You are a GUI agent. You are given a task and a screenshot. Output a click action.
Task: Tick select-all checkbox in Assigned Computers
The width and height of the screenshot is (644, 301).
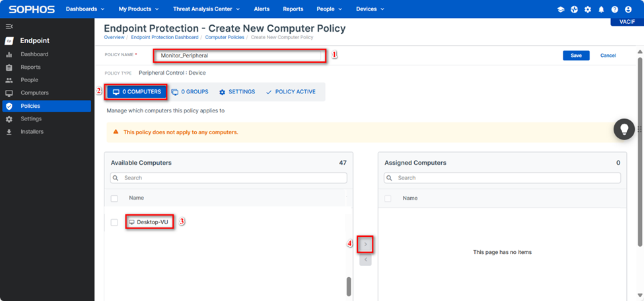click(388, 198)
